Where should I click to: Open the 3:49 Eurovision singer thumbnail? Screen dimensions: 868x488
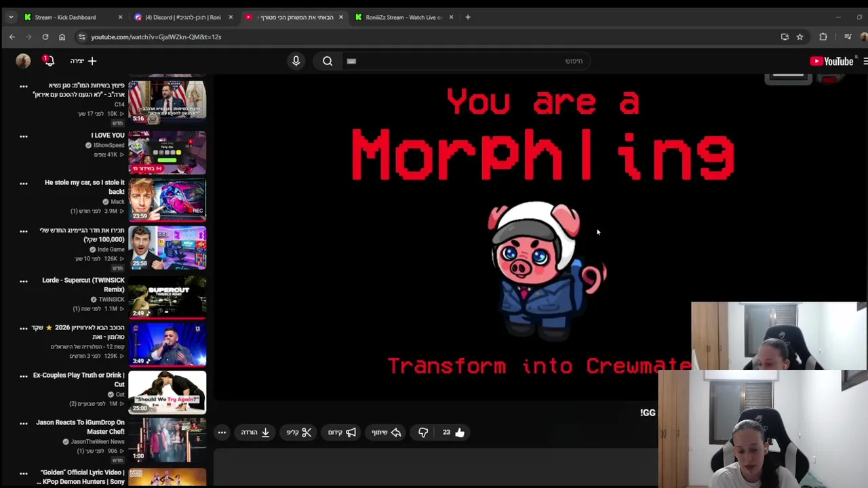167,345
